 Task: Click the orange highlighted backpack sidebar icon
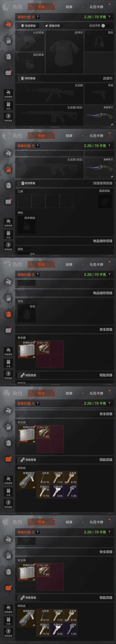pos(9,314)
